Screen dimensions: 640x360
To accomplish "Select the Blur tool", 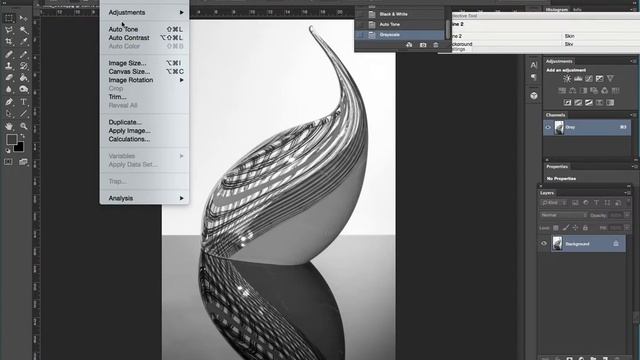I will (9, 89).
